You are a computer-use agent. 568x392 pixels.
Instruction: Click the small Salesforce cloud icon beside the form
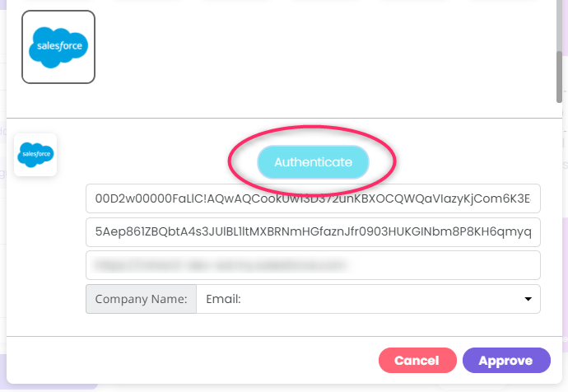tap(35, 155)
